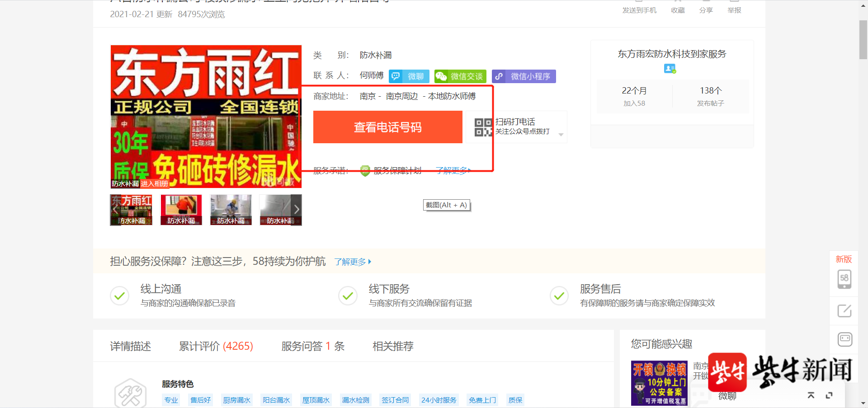Select the first 东方雨红 thumbnail
Screen dimensions: 868x408
coord(132,210)
